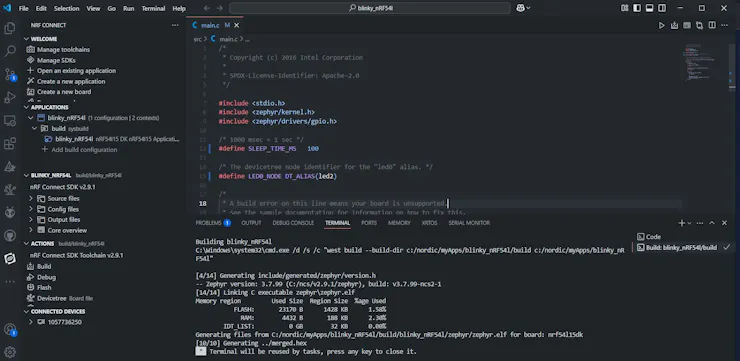This screenshot has height=361, width=740.
Task: Split the editor to the right
Action: [x=712, y=25]
